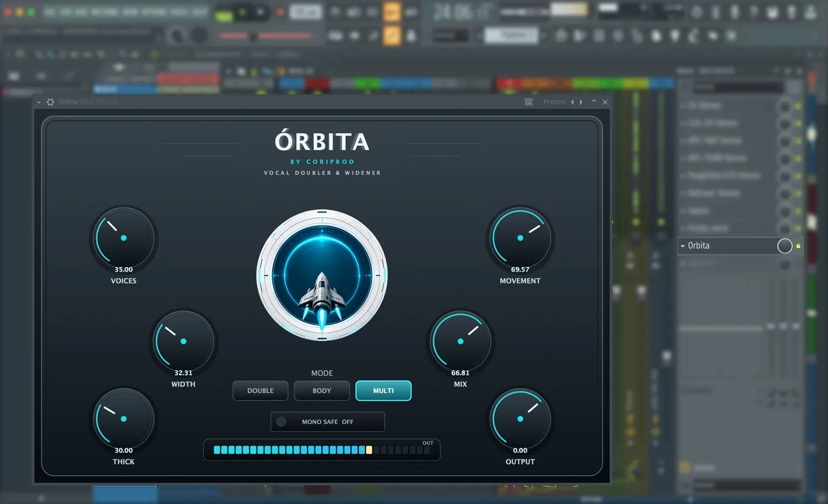This screenshot has width=828, height=504.
Task: Click the WIDTH knob
Action: point(183,341)
